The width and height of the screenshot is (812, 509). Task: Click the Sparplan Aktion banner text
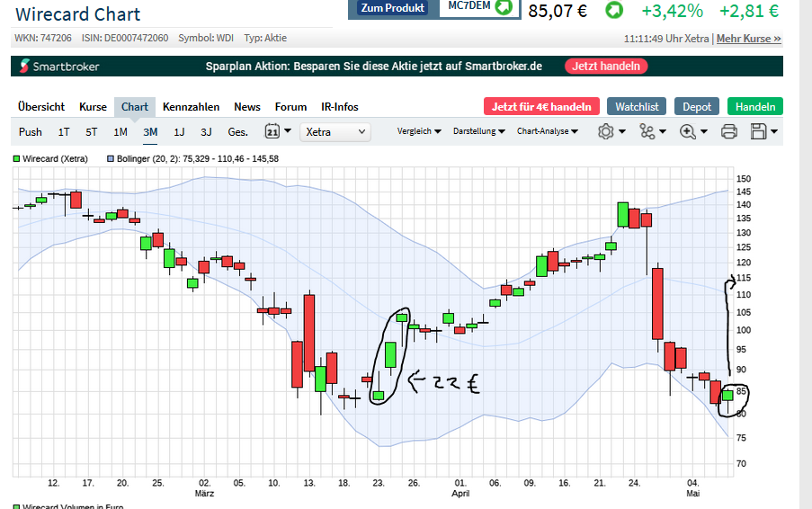click(374, 67)
